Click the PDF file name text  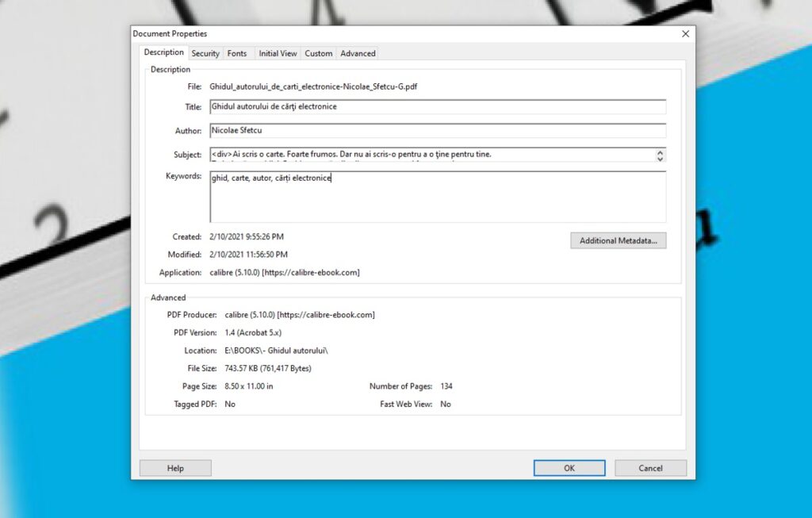tap(313, 86)
